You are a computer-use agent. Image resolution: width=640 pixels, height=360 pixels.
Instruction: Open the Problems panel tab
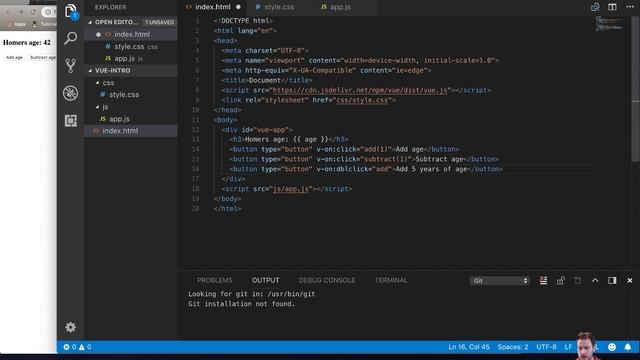pyautogui.click(x=214, y=280)
